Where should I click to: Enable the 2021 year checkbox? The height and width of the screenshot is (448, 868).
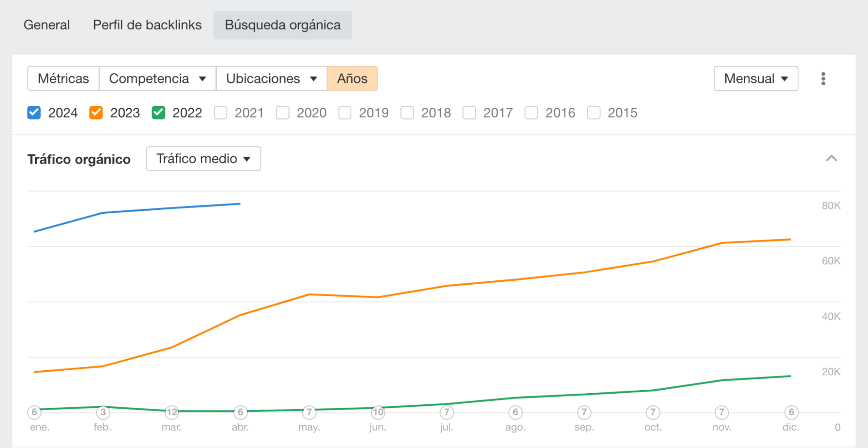click(x=221, y=113)
